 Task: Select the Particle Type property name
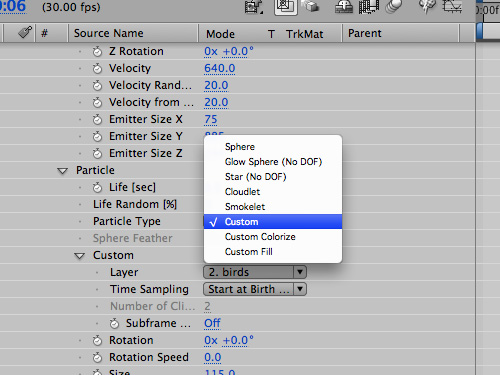click(x=127, y=221)
